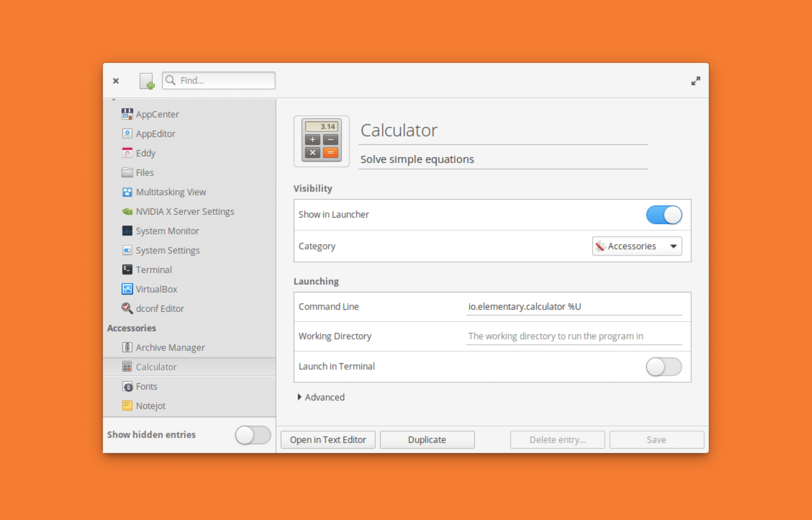The height and width of the screenshot is (520, 812).
Task: Click the dconf Editor icon
Action: click(127, 308)
